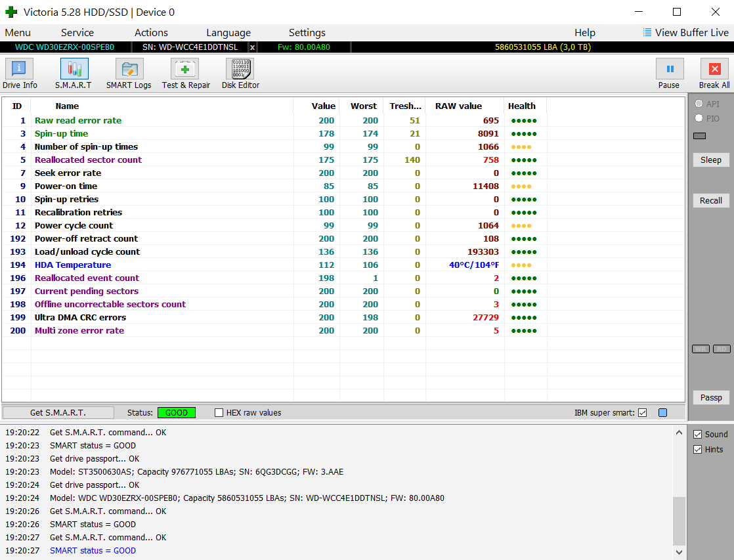Image resolution: width=734 pixels, height=560 pixels.
Task: Enable HEX raw values checkbox
Action: (x=219, y=412)
